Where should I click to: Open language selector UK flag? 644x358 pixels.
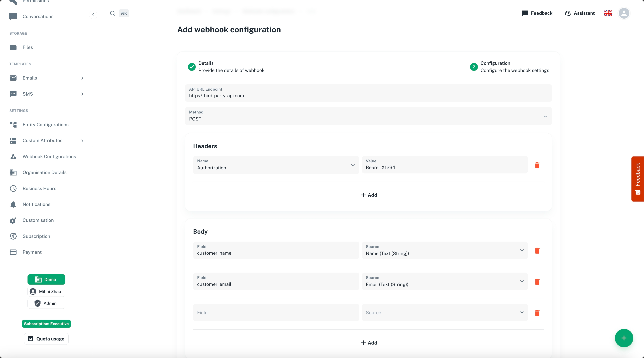[x=608, y=13]
